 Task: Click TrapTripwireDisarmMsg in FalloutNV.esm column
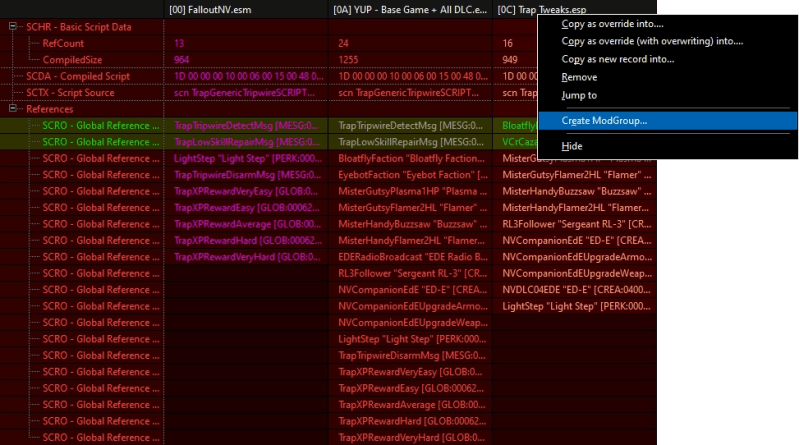click(x=247, y=175)
